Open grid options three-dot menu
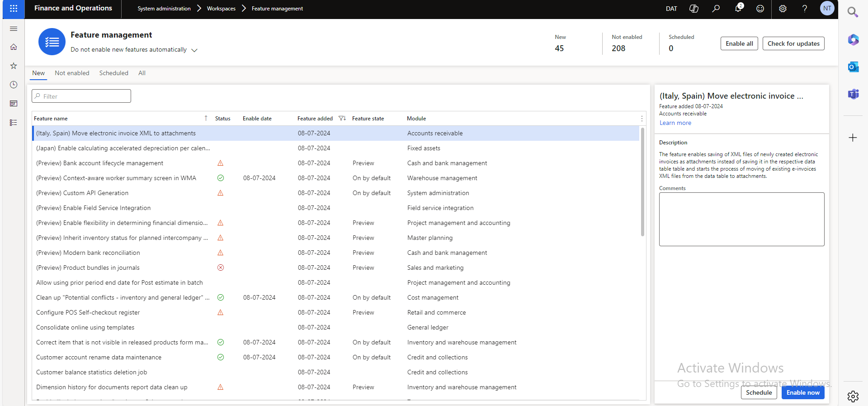 click(x=642, y=119)
